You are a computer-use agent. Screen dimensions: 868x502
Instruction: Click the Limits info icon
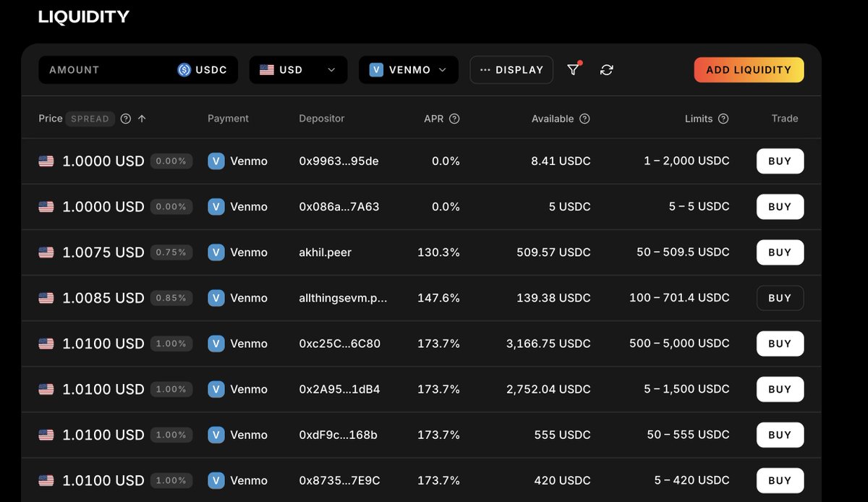click(723, 119)
